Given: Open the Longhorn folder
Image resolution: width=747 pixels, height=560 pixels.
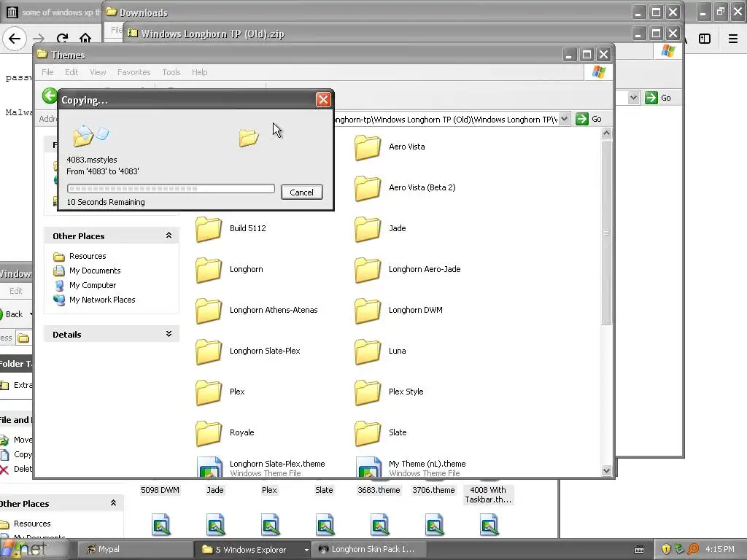Looking at the screenshot, I should click(x=230, y=270).
